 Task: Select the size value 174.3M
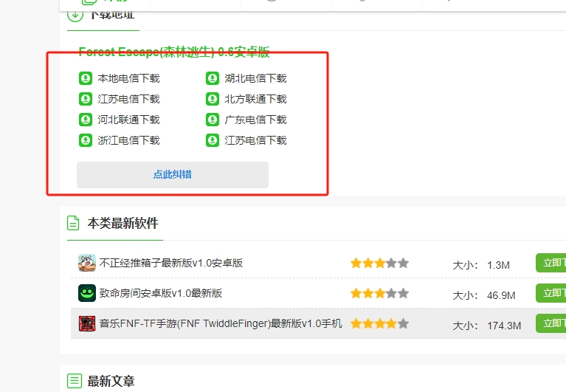coord(504,326)
